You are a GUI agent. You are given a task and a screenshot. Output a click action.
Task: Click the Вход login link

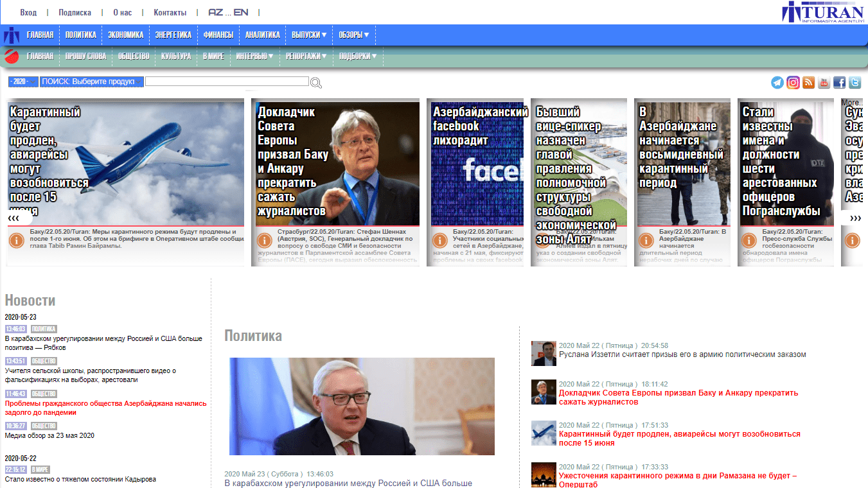[x=28, y=12]
